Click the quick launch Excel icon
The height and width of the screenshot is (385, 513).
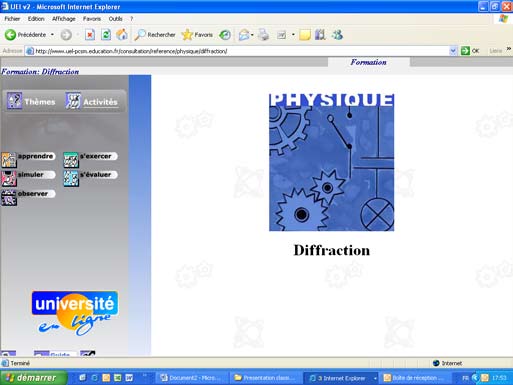click(117, 378)
